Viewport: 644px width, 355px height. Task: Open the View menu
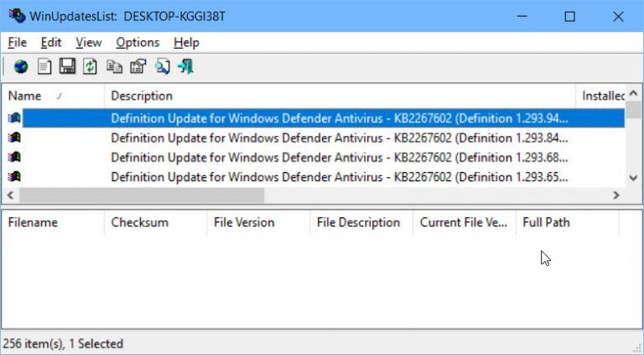coord(88,42)
